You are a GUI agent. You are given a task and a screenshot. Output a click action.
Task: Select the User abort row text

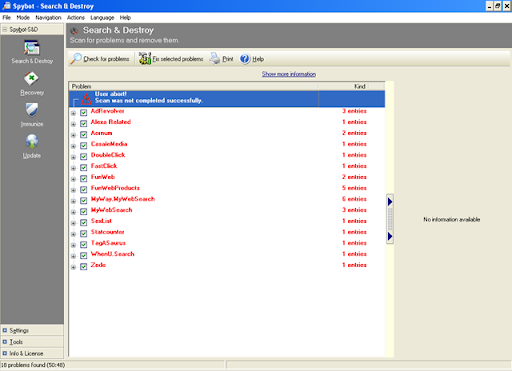coord(149,97)
